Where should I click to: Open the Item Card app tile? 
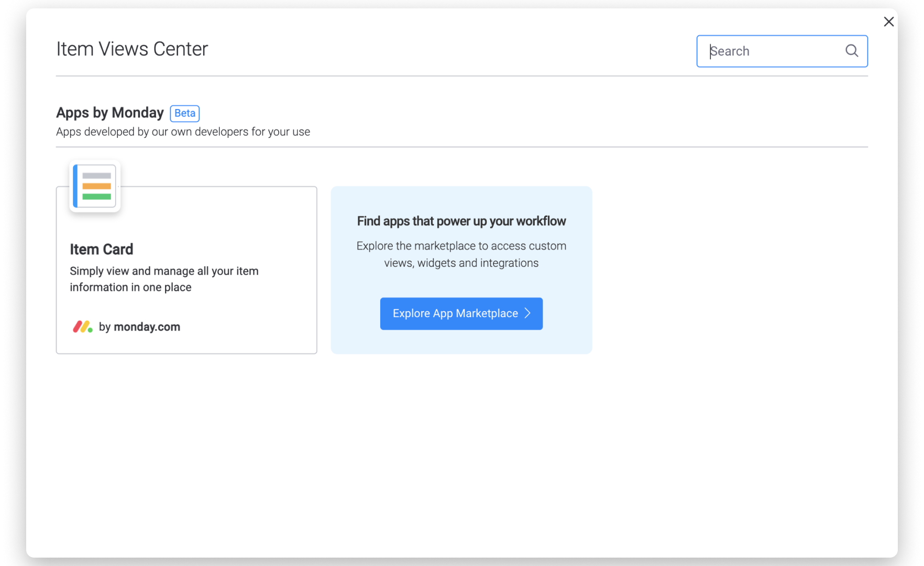click(x=186, y=270)
